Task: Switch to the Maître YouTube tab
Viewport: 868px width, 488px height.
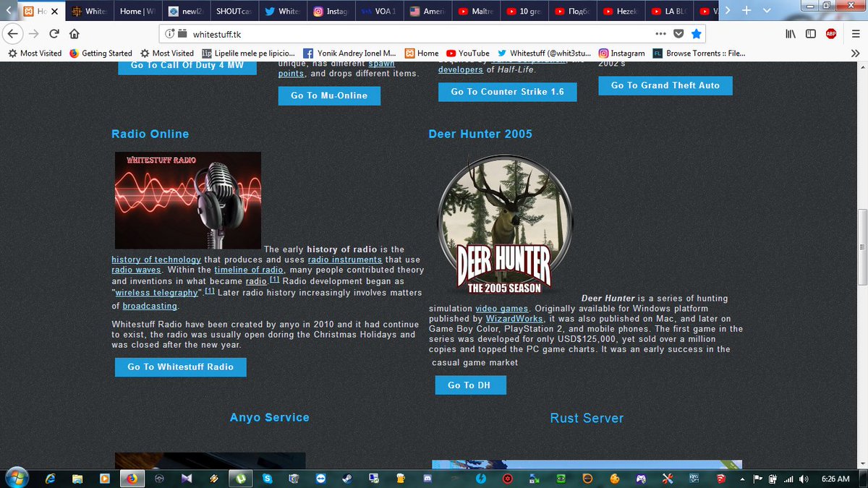Action: [x=477, y=12]
